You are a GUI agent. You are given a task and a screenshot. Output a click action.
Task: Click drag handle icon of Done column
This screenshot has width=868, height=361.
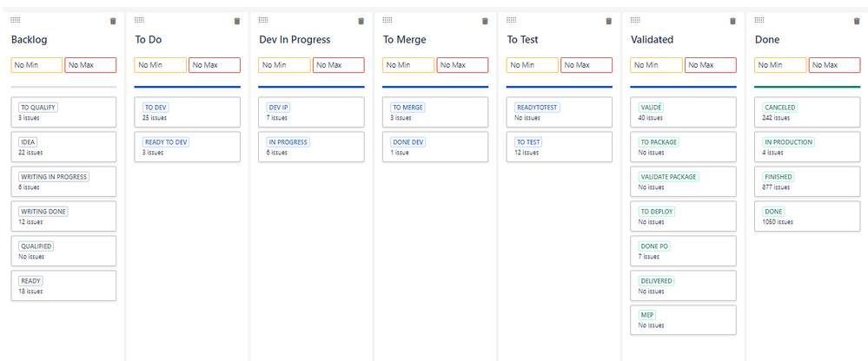point(759,20)
